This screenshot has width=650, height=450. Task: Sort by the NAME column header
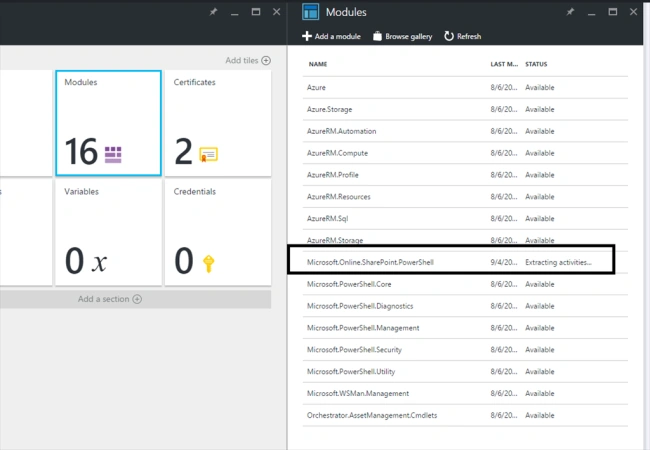[x=318, y=64]
